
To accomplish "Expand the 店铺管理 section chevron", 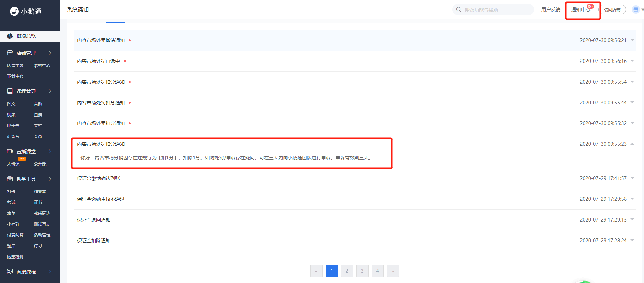I will [50, 53].
